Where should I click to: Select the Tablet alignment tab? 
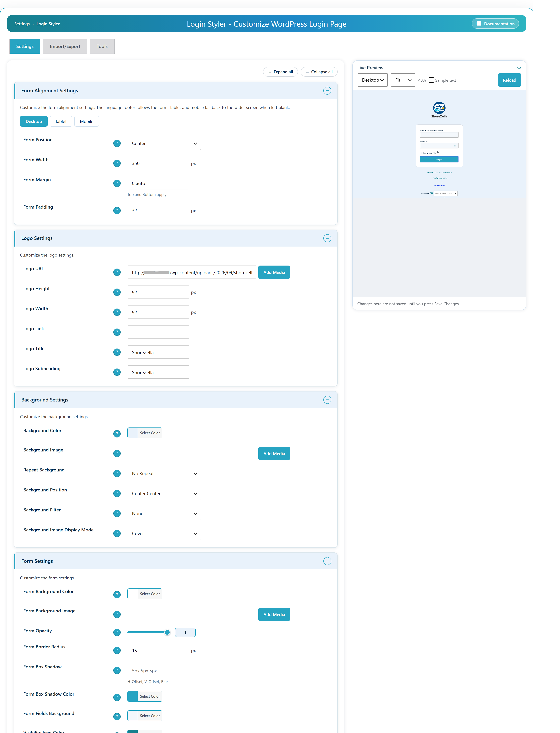pyautogui.click(x=61, y=121)
